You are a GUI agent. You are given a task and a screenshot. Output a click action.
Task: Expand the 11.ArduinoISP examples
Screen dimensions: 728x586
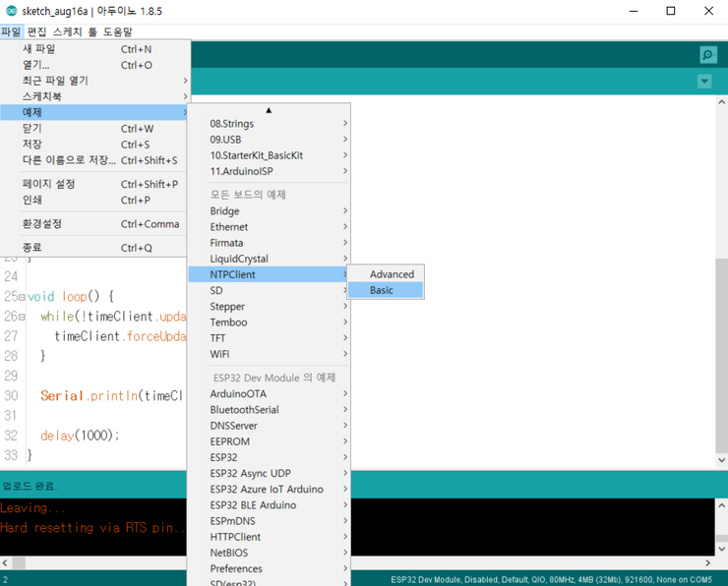pos(269,171)
